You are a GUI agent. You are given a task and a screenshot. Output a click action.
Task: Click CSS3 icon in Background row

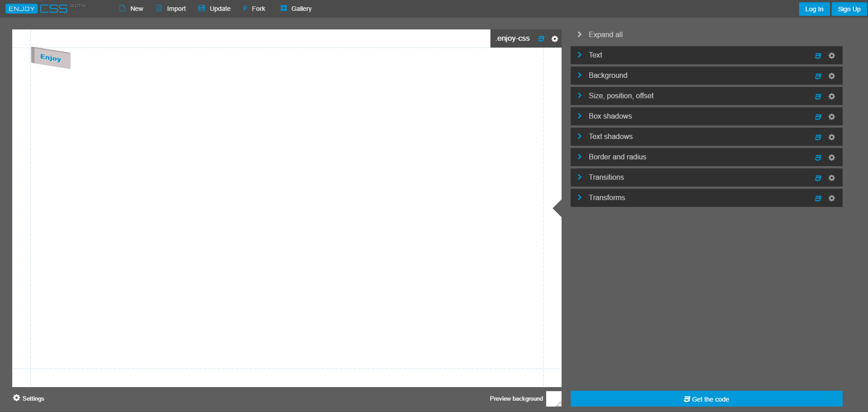pos(818,76)
